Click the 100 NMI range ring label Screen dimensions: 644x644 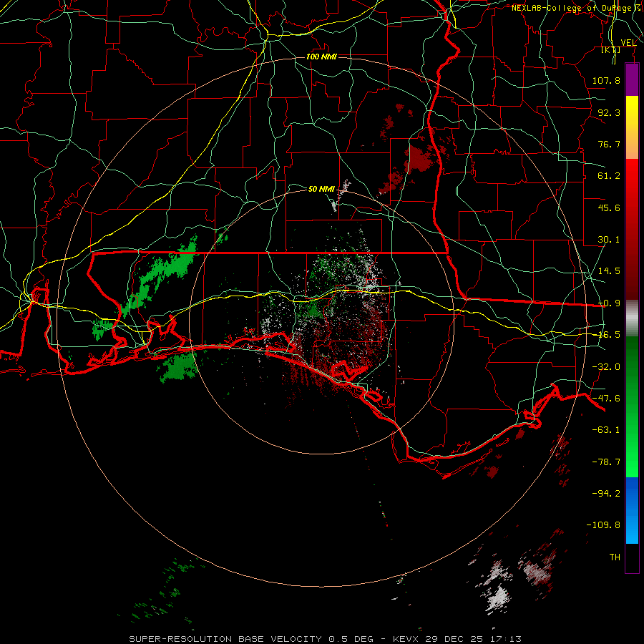[321, 57]
